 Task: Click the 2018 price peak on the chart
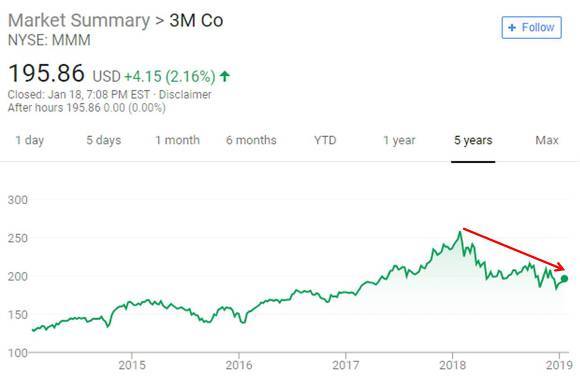pos(460,232)
